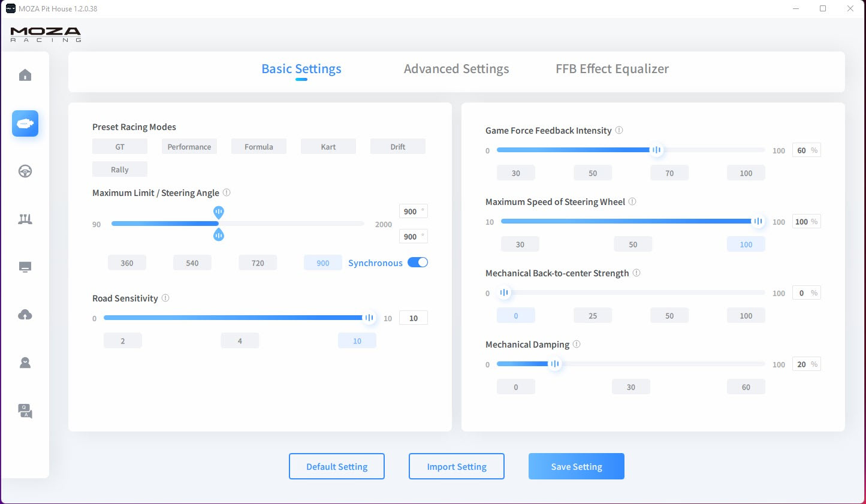
Task: Switch to the Advanced Settings tab
Action: pos(456,69)
